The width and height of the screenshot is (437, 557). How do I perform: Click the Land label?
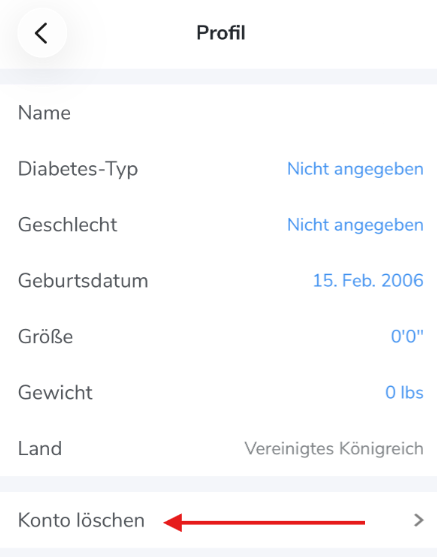pyautogui.click(x=40, y=449)
